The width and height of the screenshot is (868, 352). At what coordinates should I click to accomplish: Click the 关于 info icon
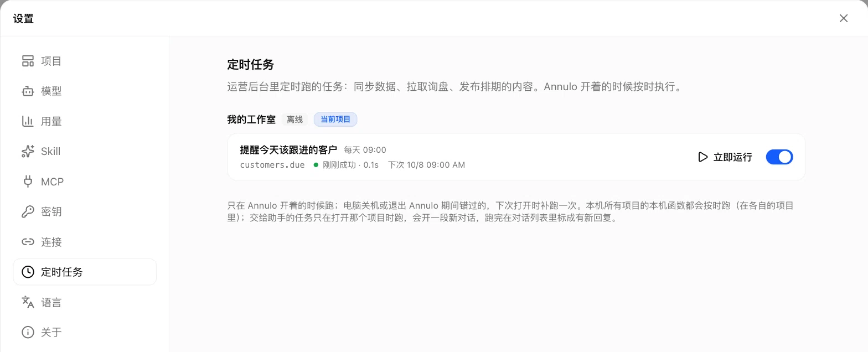(28, 332)
